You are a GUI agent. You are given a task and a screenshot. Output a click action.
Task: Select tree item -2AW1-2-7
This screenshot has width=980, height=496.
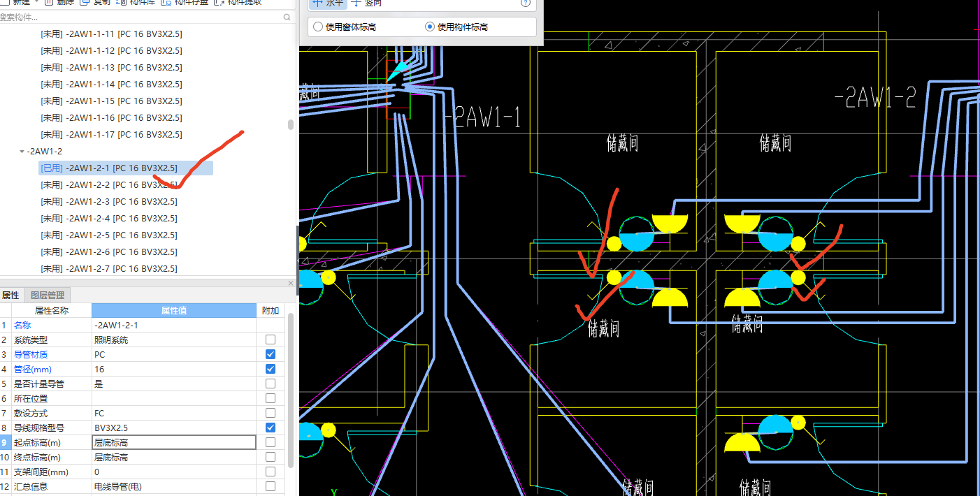(x=109, y=268)
